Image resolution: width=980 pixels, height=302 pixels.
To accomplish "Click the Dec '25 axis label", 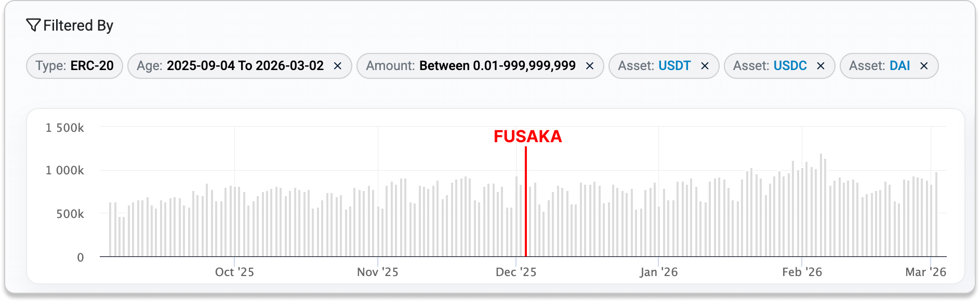I will 516,272.
